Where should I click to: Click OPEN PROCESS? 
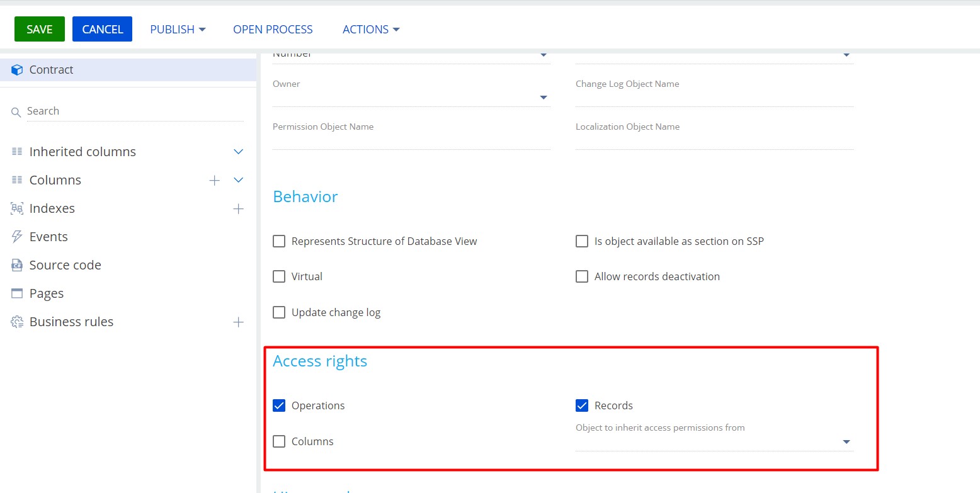pos(273,29)
